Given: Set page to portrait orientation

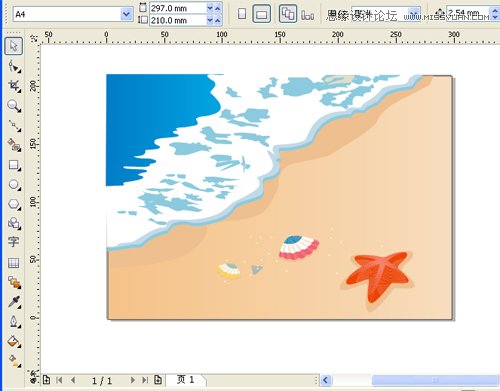Looking at the screenshot, I should 242,14.
